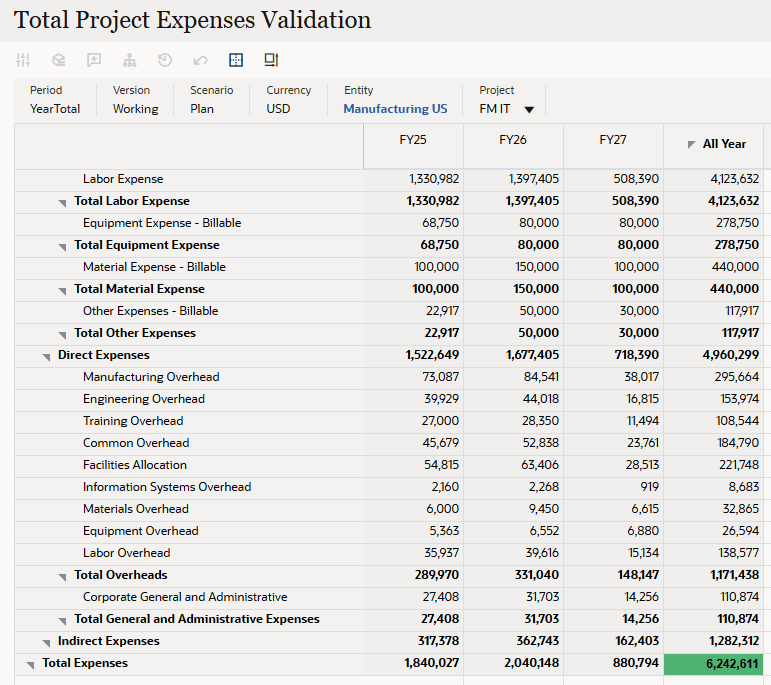Select Corporate General and Administrative row label
The image size is (771, 685).
(185, 597)
